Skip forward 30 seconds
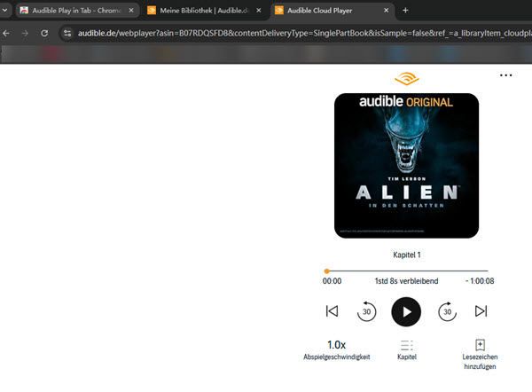532x392 pixels. 447,311
